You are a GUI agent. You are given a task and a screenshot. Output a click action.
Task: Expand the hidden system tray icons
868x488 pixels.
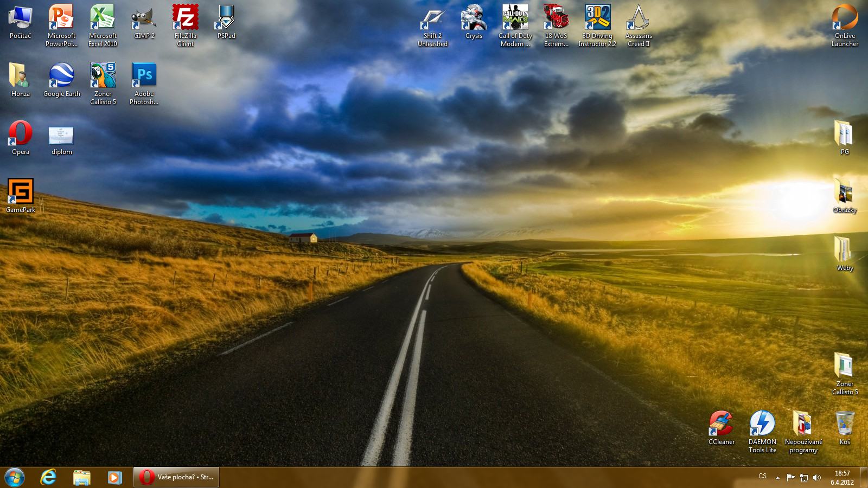tap(777, 478)
